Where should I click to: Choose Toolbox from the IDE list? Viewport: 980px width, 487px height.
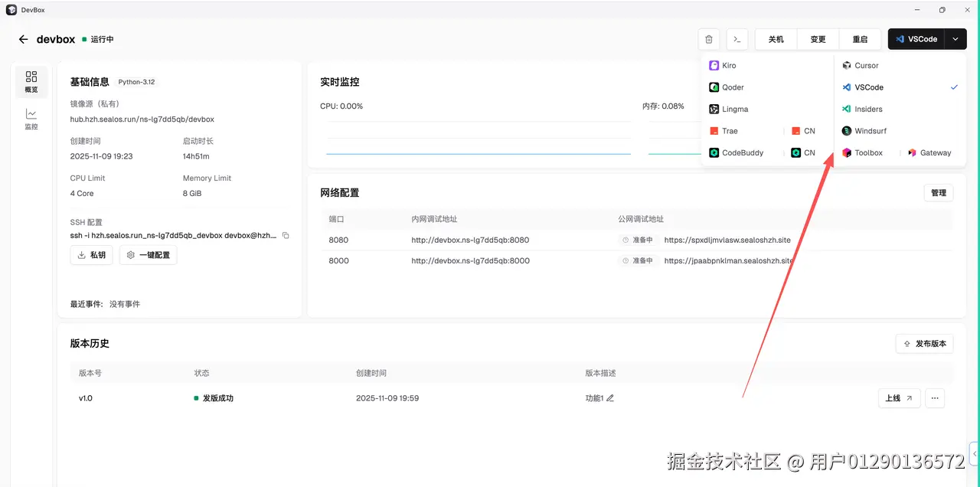tap(868, 153)
